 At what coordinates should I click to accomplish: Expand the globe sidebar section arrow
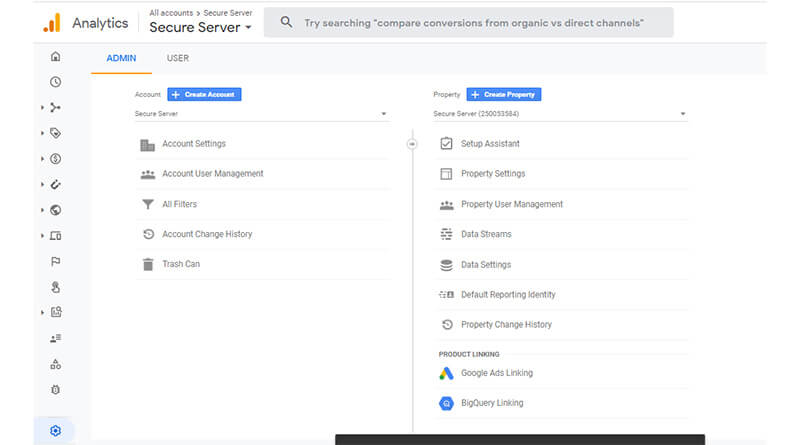coord(42,210)
